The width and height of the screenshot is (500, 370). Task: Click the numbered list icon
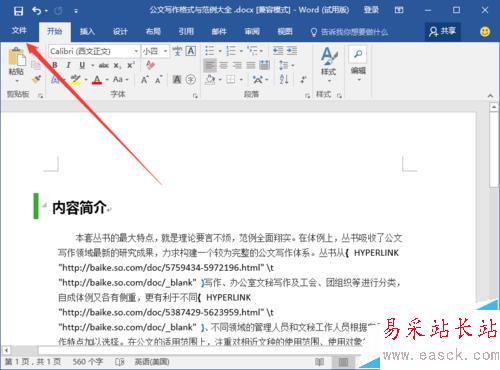click(231, 51)
